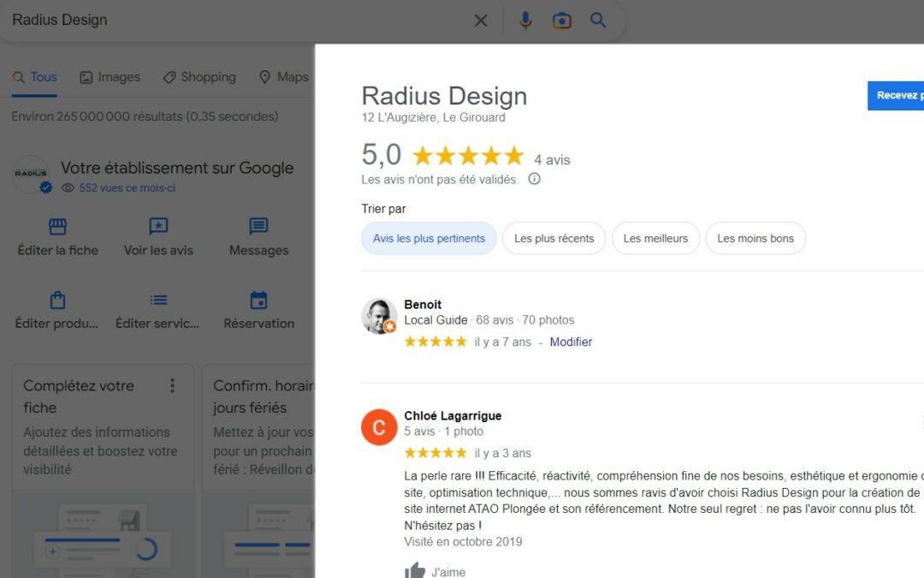Open Éditer produits bag icon
Image resolution: width=924 pixels, height=578 pixels.
pyautogui.click(x=58, y=301)
